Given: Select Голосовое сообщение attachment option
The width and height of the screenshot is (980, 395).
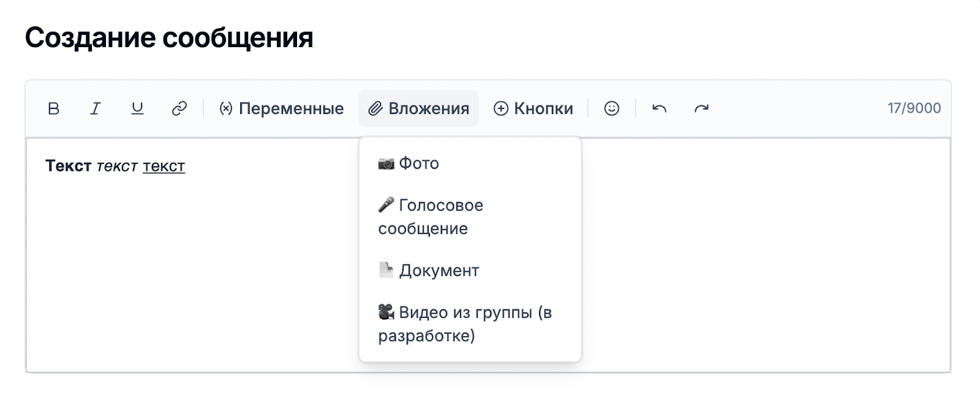Looking at the screenshot, I should click(x=470, y=217).
